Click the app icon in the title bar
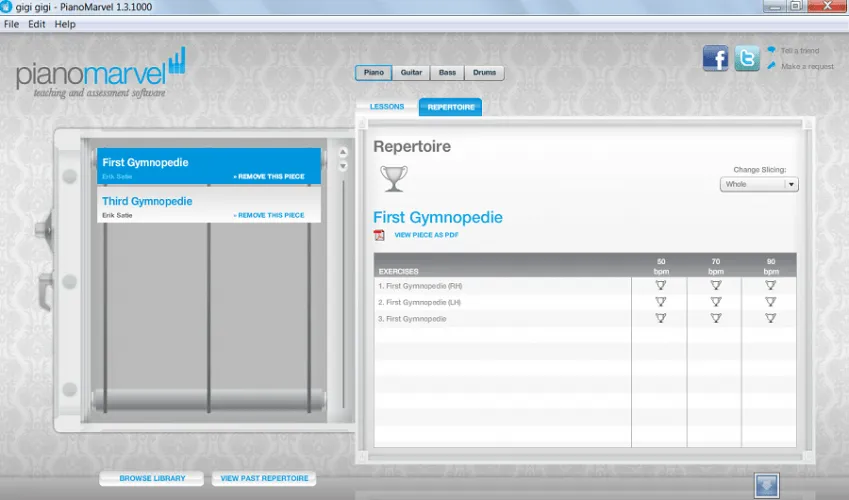Screen dimensions: 849x500 6,7
